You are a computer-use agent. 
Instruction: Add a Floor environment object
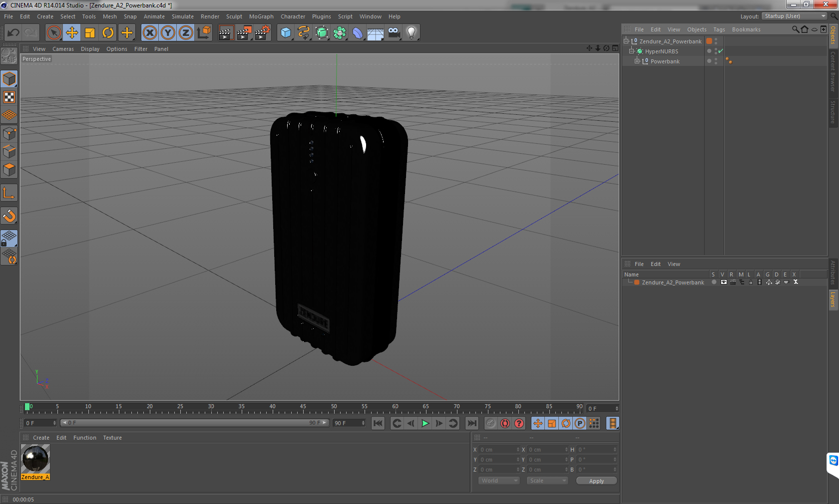[x=376, y=33]
